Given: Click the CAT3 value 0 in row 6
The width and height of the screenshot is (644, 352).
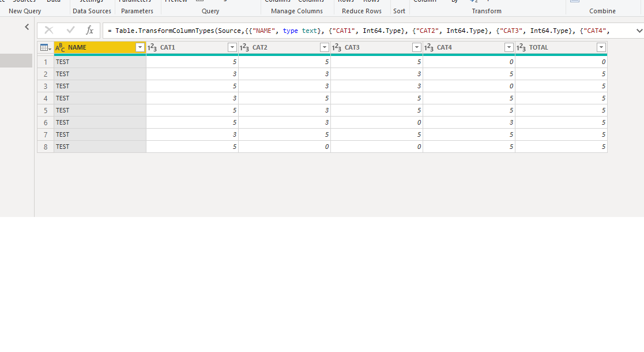Looking at the screenshot, I should point(376,122).
